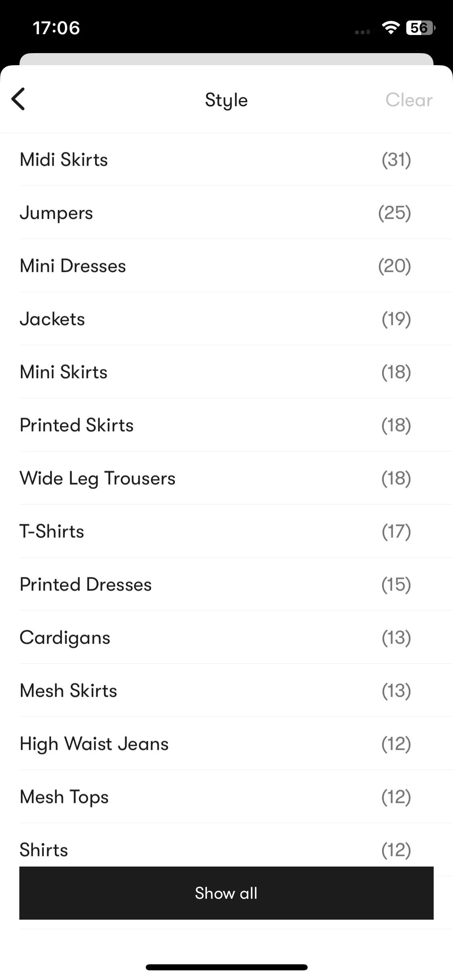Tap the Shirts style row

(x=226, y=845)
